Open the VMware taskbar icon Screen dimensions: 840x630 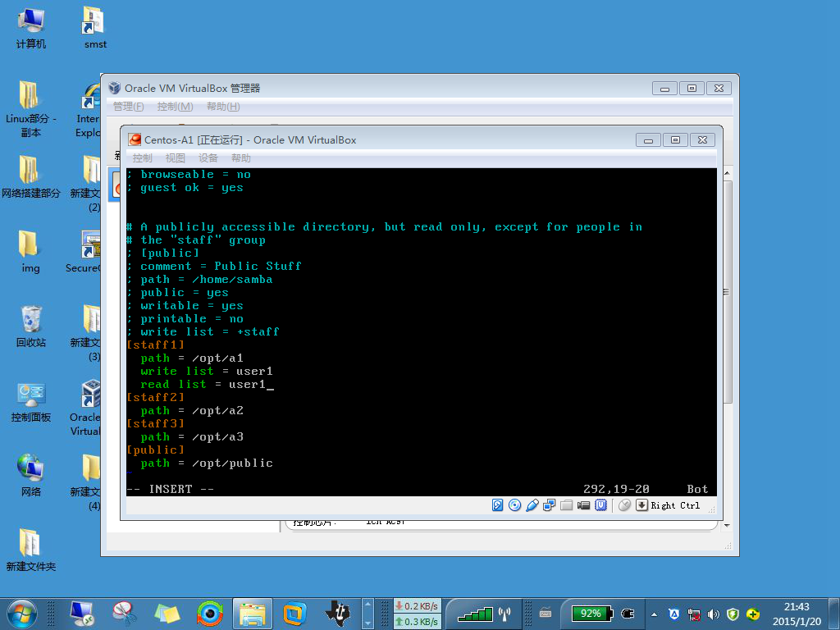[x=294, y=614]
